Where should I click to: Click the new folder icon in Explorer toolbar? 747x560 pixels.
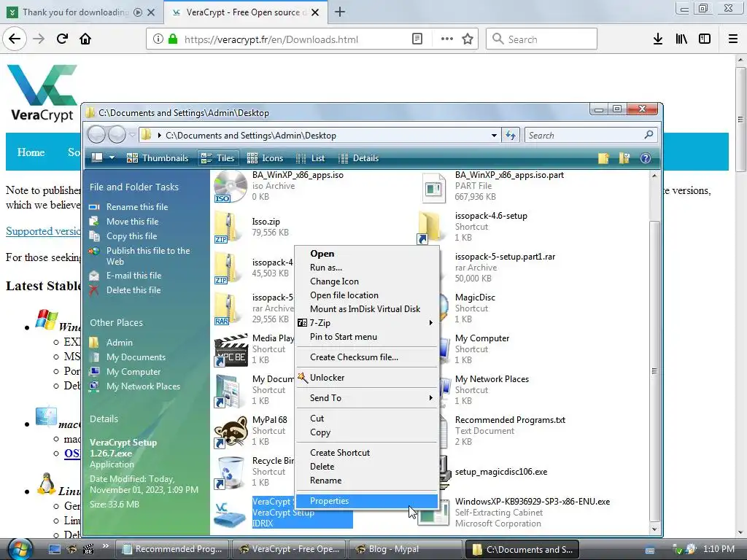[603, 158]
